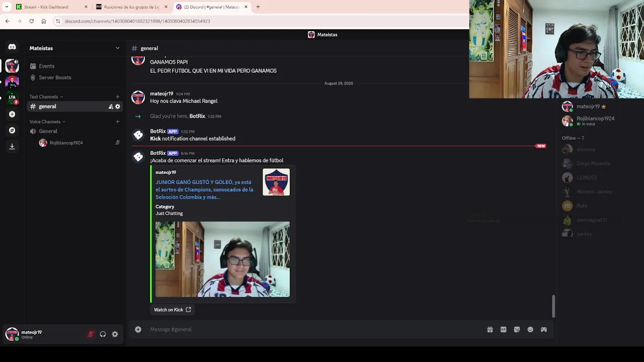Click mateojr19 username above Michael Rangel message

(162, 94)
